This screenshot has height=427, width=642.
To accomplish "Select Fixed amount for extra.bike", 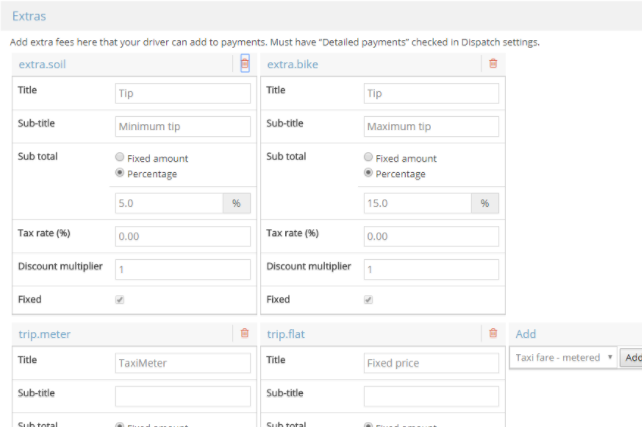I will point(368,157).
